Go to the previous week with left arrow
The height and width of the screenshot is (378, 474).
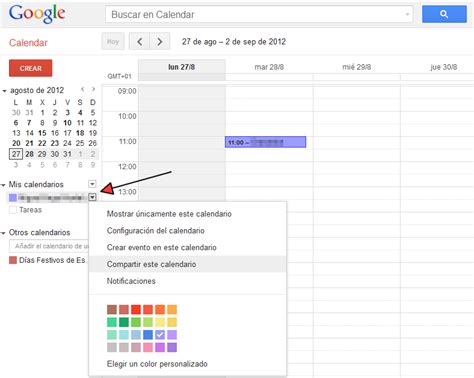(139, 42)
